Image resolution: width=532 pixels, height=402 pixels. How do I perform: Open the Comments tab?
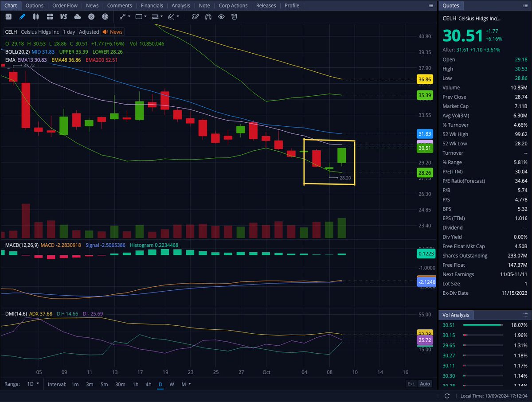120,5
